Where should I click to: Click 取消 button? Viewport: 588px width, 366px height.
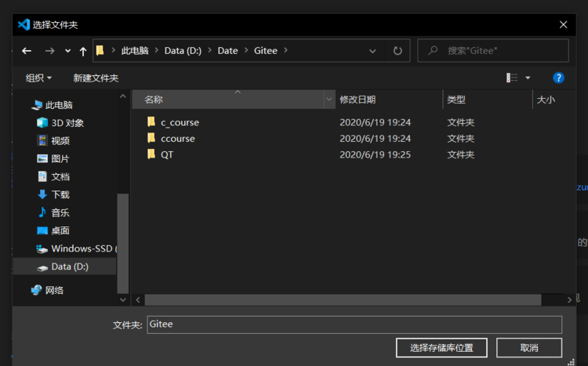pos(529,348)
